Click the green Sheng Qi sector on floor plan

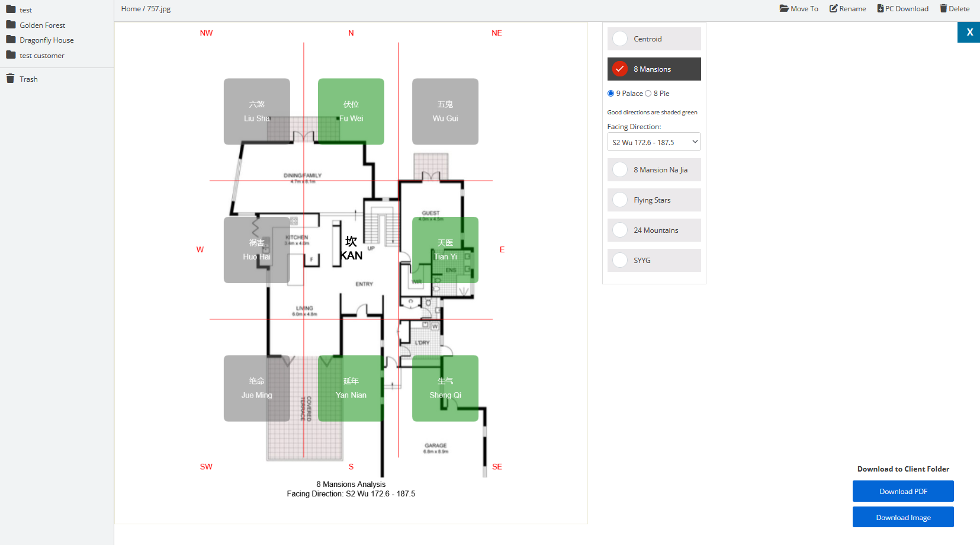point(445,389)
